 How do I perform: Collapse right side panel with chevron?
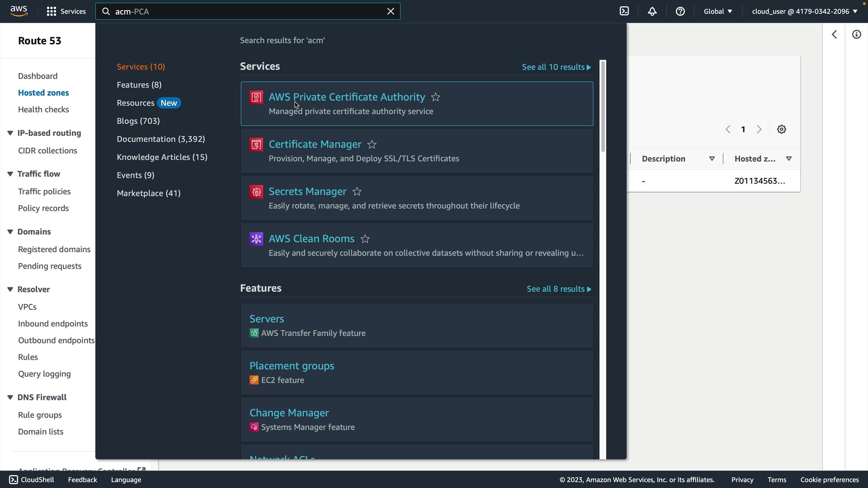pyautogui.click(x=834, y=34)
